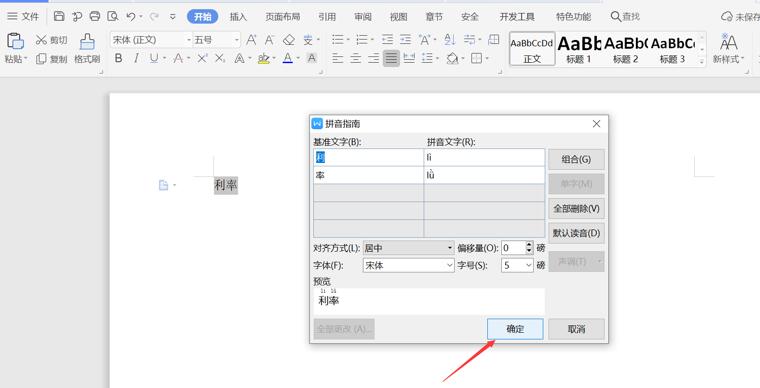Adjust the 偏移量 offset stepper arrows
Screen dimensions: 760x388
click(x=529, y=248)
